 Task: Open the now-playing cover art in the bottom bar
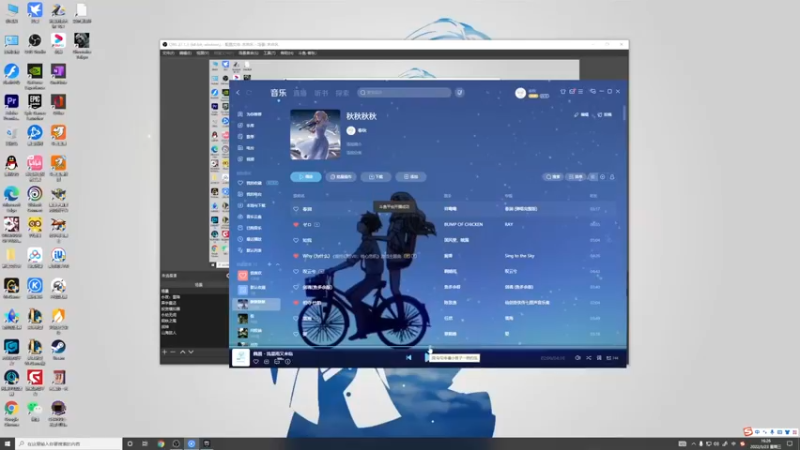(240, 357)
